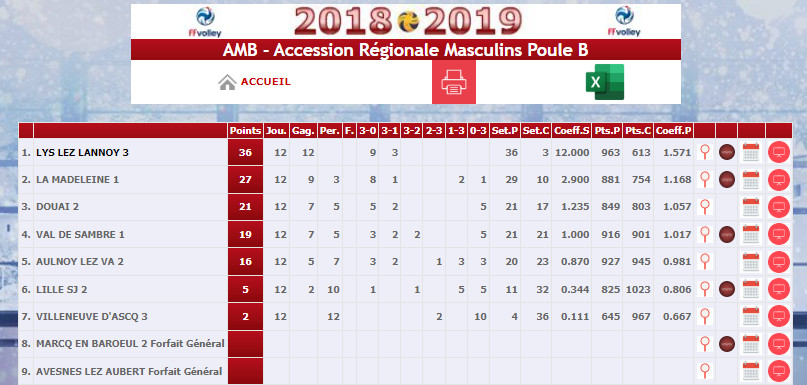
Task: Click the Points column header
Action: point(245,131)
